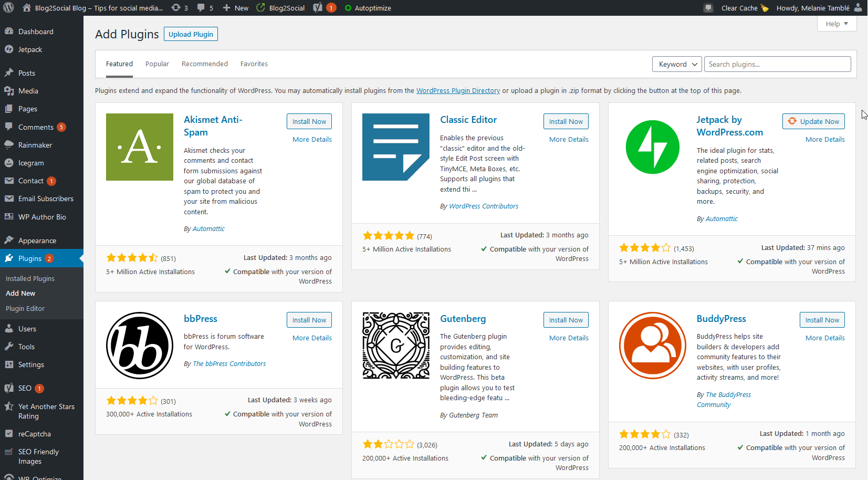Install the Classic Editor plugin
The width and height of the screenshot is (868, 480).
(x=566, y=121)
